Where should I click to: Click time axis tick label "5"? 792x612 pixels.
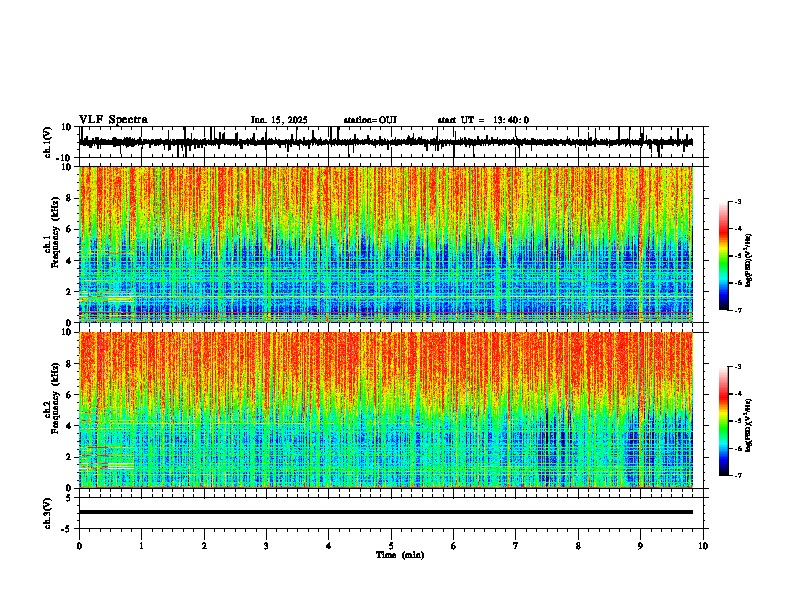pyautogui.click(x=391, y=546)
